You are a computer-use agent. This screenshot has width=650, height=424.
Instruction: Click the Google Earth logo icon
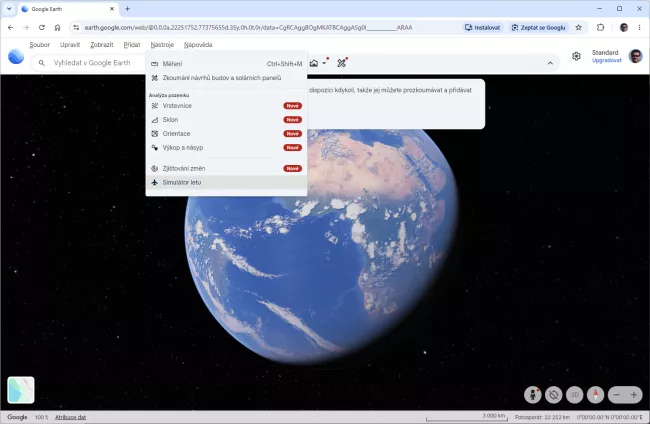click(x=16, y=56)
